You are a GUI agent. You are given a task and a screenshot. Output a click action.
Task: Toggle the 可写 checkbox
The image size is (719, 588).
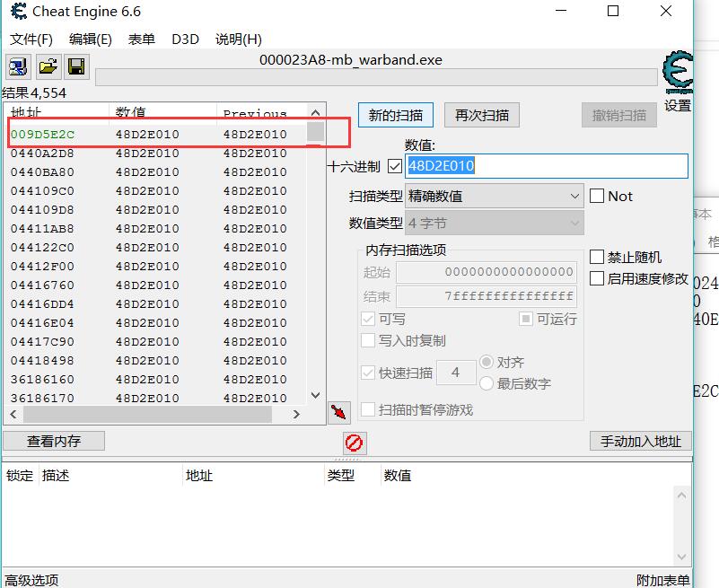[x=368, y=319]
